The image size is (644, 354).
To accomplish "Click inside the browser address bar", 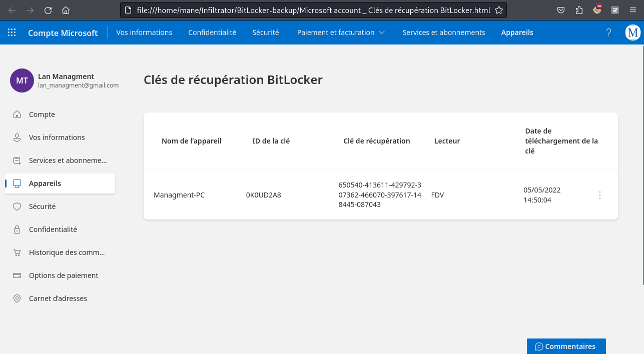I will pyautogui.click(x=313, y=10).
